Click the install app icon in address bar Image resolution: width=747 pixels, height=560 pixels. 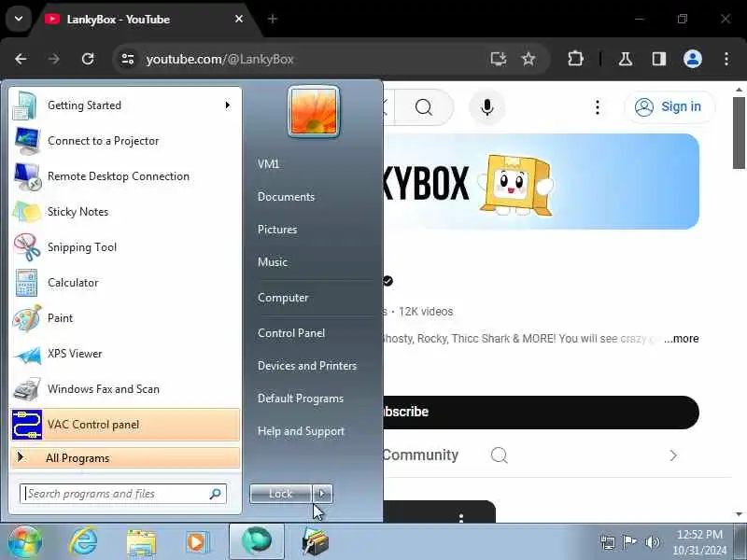pyautogui.click(x=499, y=59)
